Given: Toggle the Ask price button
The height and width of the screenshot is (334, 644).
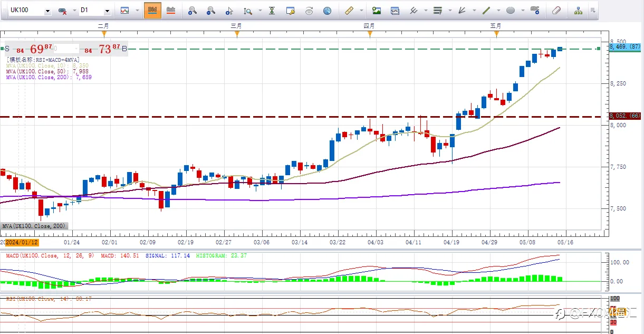Looking at the screenshot, I should pyautogui.click(x=170, y=10).
